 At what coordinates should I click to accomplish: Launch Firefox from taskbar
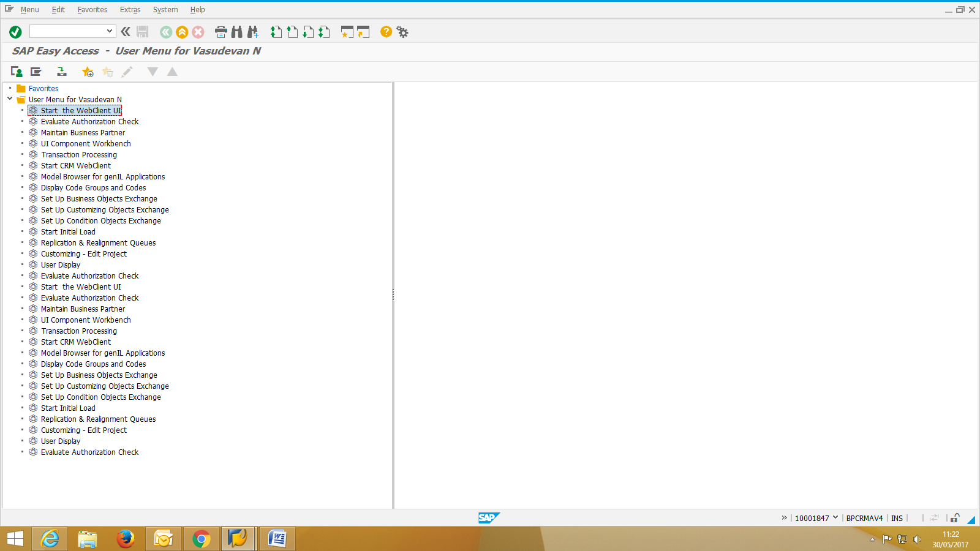click(x=126, y=539)
